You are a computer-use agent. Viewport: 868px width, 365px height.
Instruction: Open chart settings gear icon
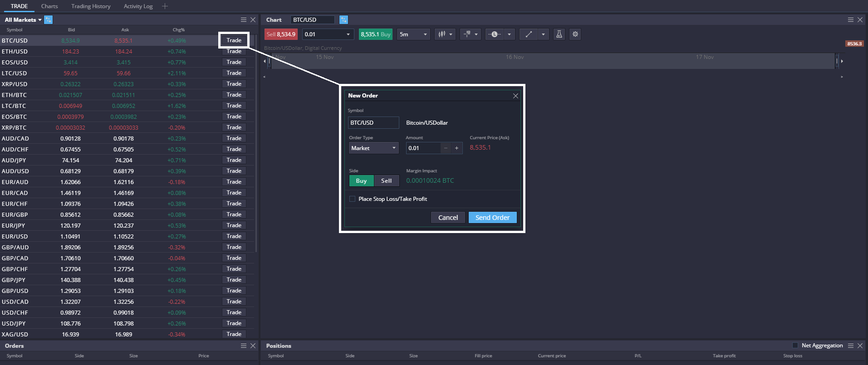(575, 34)
